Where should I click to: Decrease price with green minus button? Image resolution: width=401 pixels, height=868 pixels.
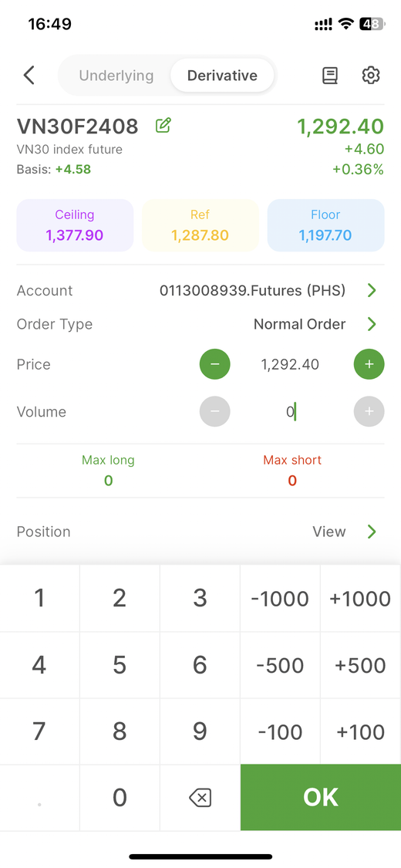tap(214, 364)
